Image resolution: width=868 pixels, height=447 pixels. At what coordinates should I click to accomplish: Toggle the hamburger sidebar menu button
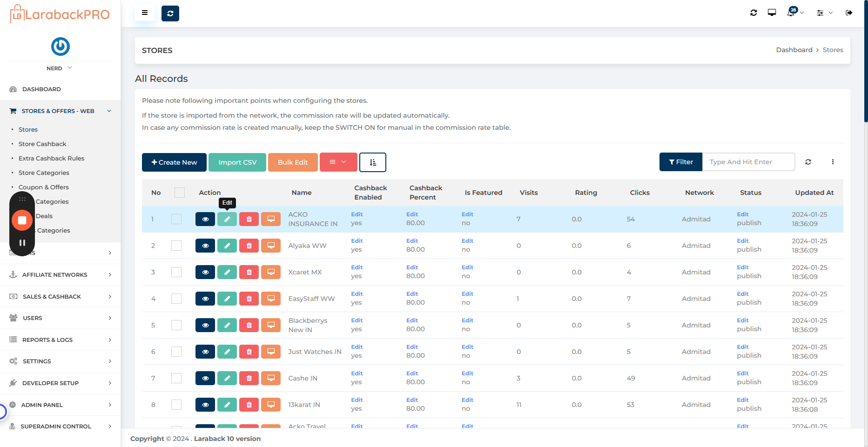(145, 13)
